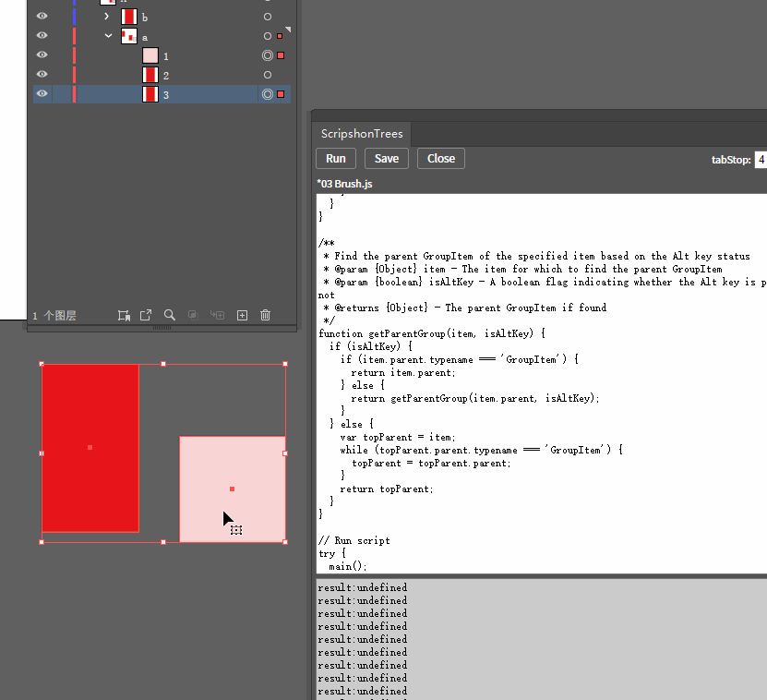Click the Close button in ScripshonTrees
Viewport: 767px width, 700px height.
point(441,159)
